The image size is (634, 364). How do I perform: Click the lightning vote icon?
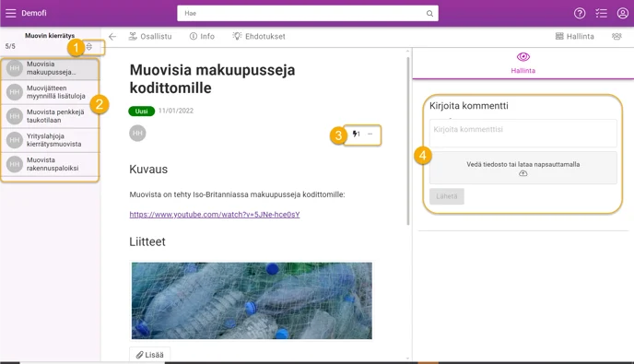[356, 134]
